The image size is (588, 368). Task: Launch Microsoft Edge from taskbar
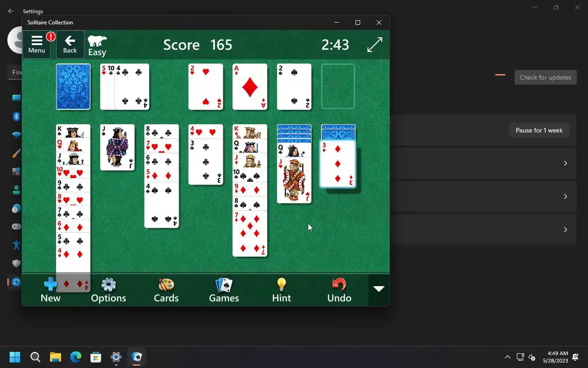[x=75, y=357]
